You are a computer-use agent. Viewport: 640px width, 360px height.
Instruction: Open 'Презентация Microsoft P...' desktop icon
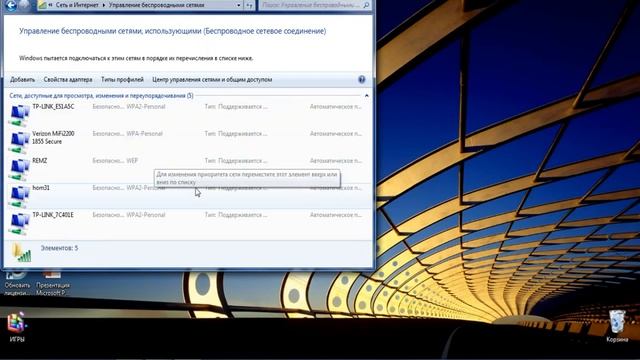tap(53, 282)
